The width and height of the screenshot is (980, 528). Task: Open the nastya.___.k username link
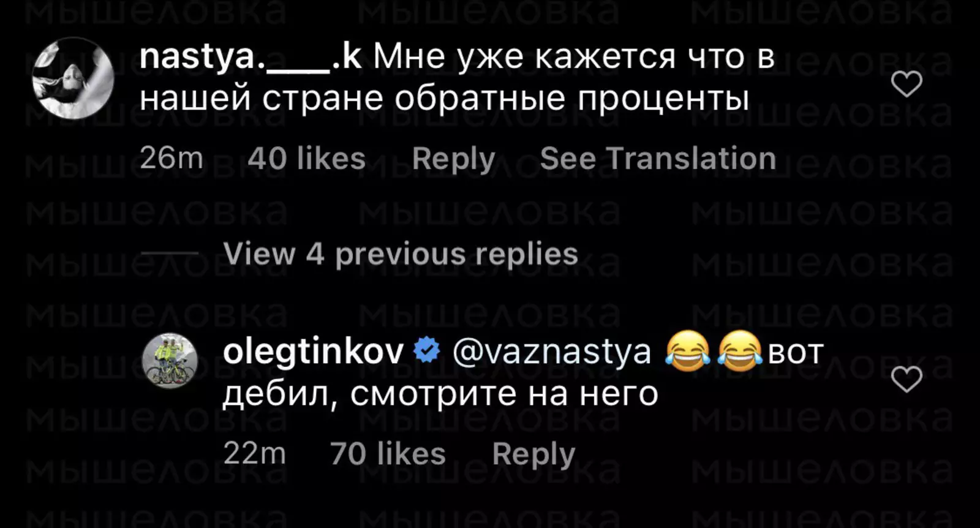[250, 57]
